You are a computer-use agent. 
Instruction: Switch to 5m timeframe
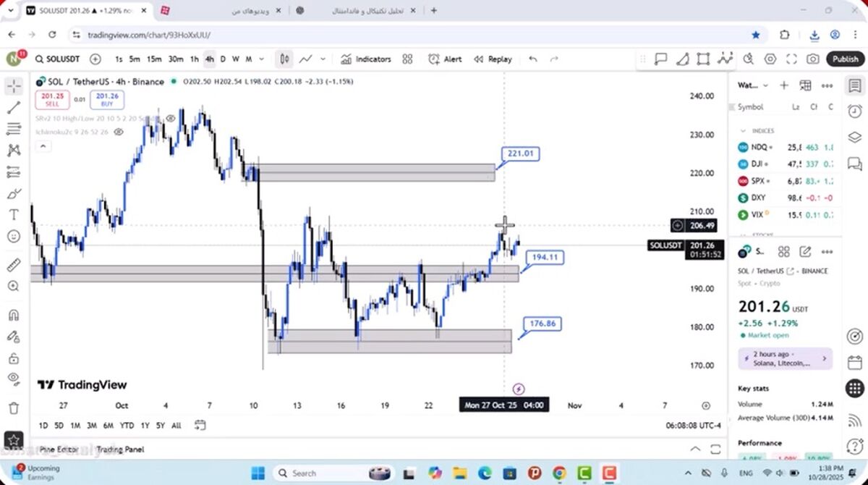tap(135, 59)
